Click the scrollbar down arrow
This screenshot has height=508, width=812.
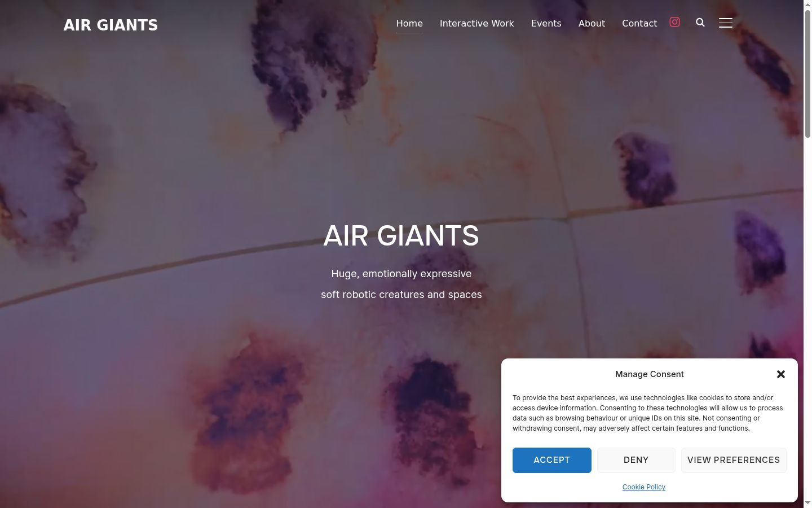coord(807,503)
